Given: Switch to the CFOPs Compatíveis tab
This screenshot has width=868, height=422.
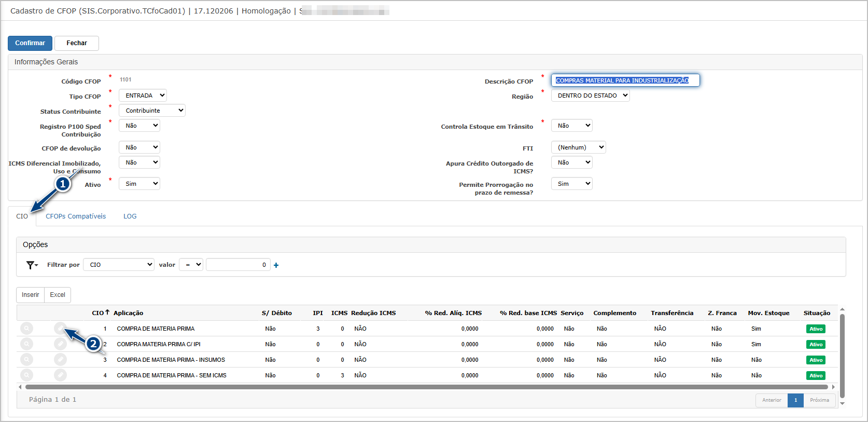Looking at the screenshot, I should [76, 216].
